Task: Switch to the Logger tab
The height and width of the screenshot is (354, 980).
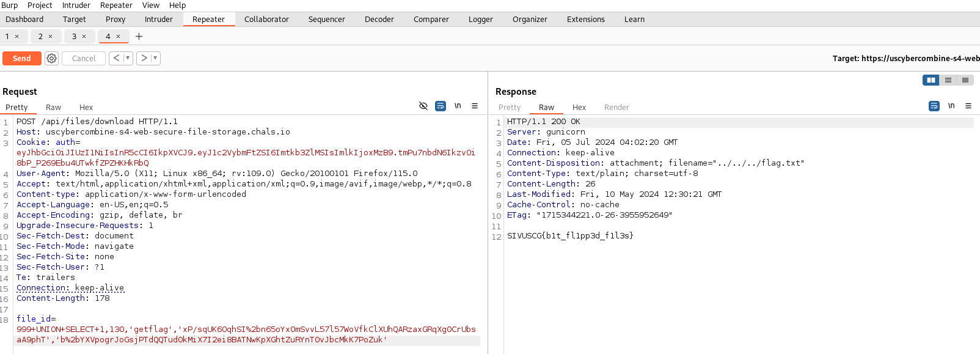Action: click(481, 20)
